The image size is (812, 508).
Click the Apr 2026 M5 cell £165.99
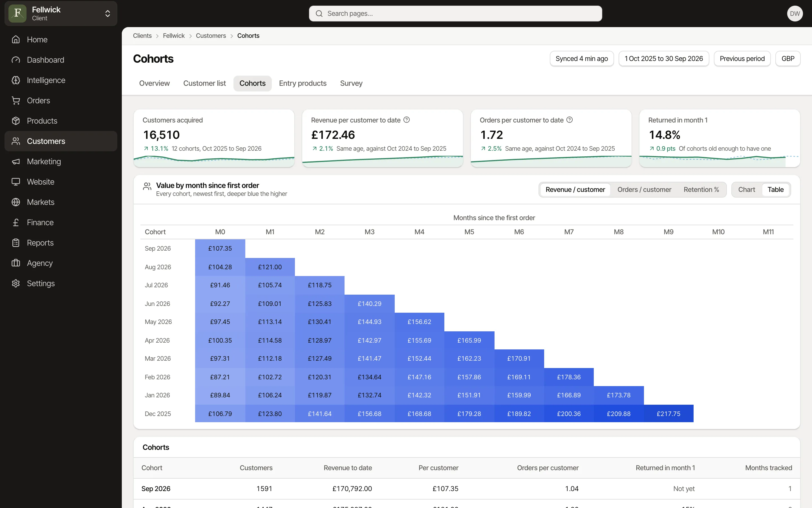[469, 341]
